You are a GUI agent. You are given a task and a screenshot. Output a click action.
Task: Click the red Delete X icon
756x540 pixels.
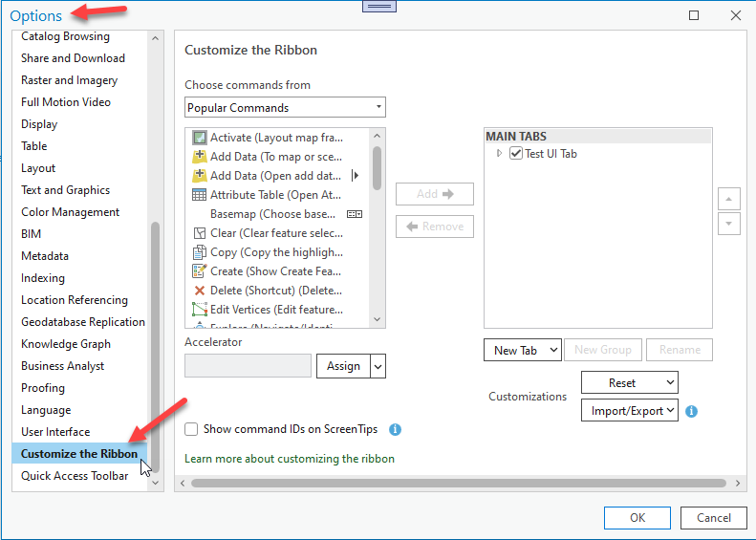tap(199, 291)
